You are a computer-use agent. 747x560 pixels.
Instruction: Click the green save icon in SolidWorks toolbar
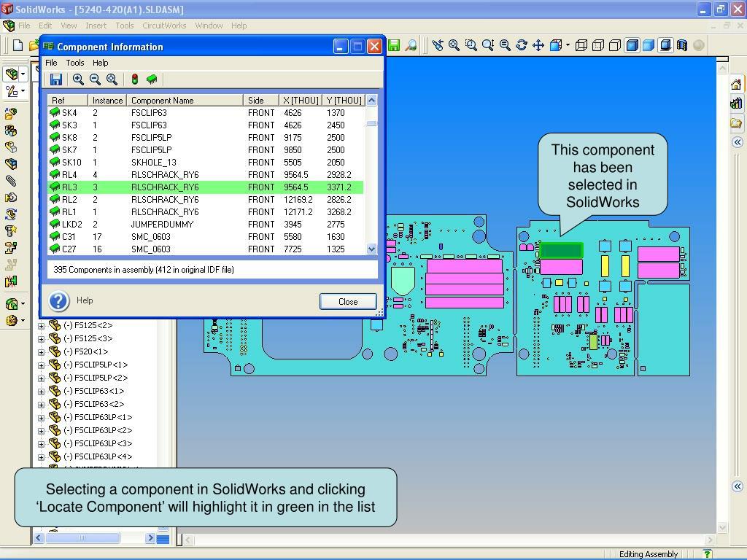(x=394, y=45)
